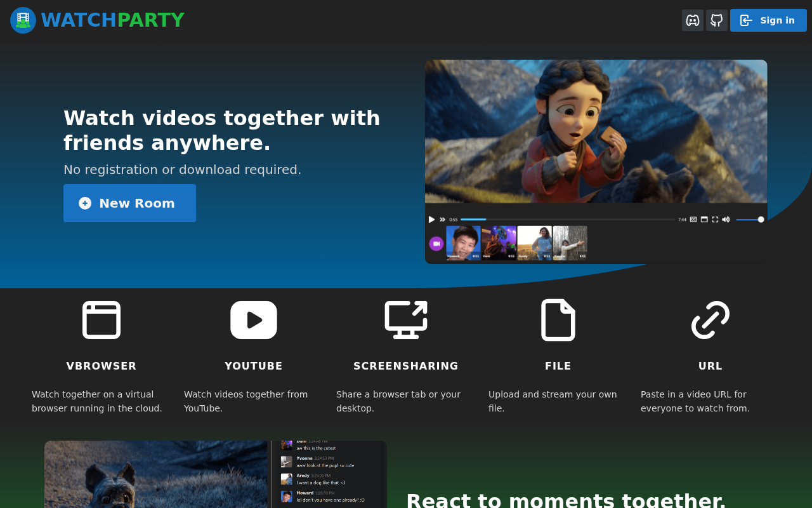Click the Sign in button
Image resolution: width=812 pixels, height=508 pixels.
(x=768, y=20)
